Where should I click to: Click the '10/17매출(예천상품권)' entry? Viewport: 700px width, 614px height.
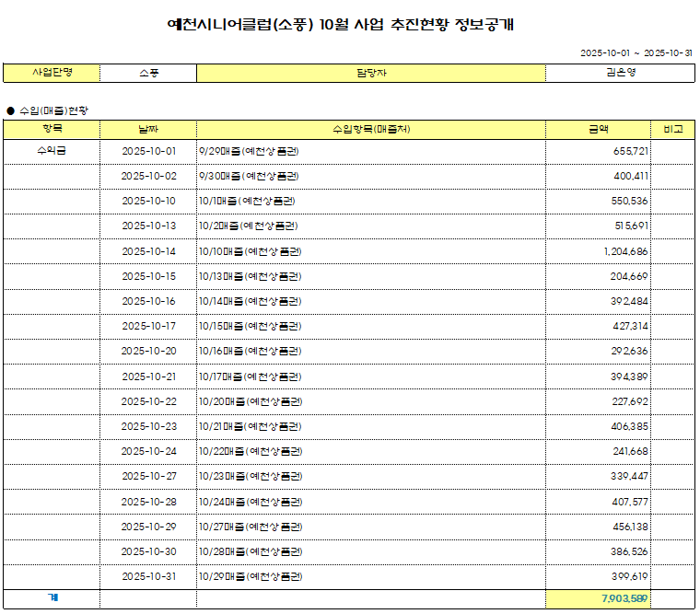pyautogui.click(x=251, y=376)
